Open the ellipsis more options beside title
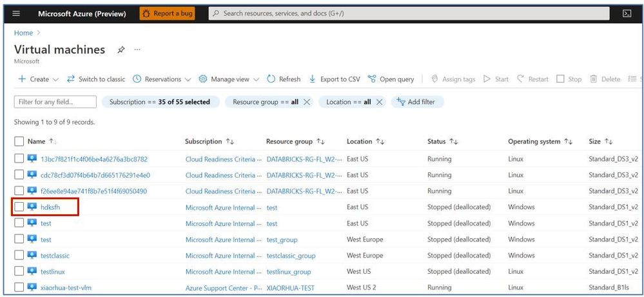The width and height of the screenshot is (644, 297). (x=137, y=49)
